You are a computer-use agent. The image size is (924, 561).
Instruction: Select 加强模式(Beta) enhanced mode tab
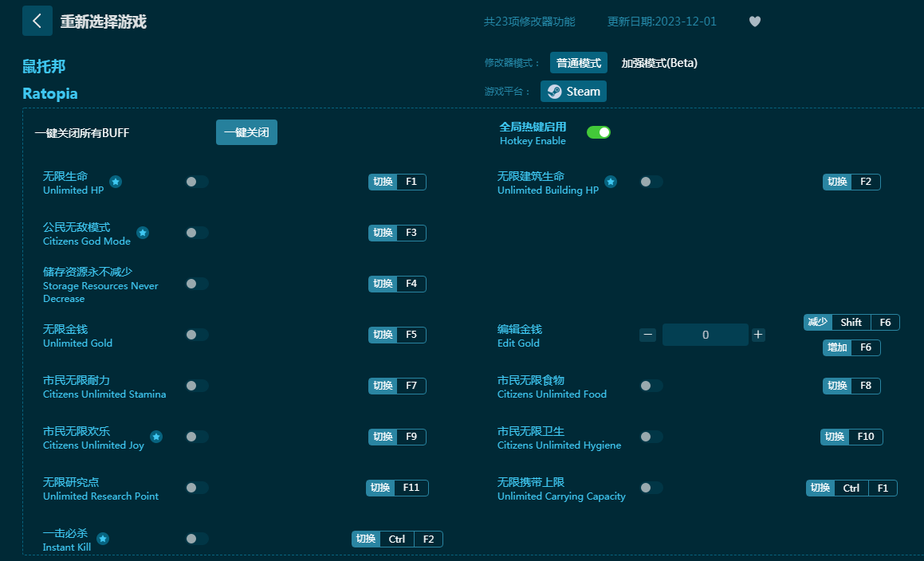coord(659,63)
